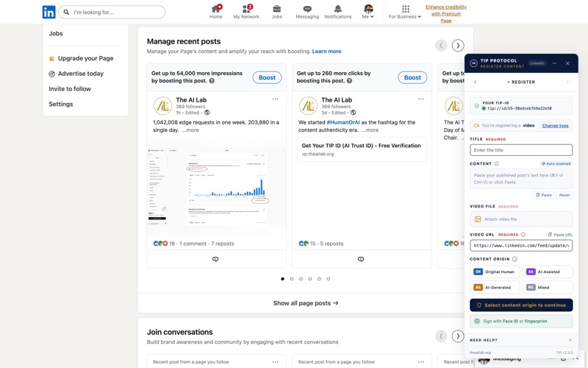Select the sixth carousel pagination dot

[x=329, y=279]
